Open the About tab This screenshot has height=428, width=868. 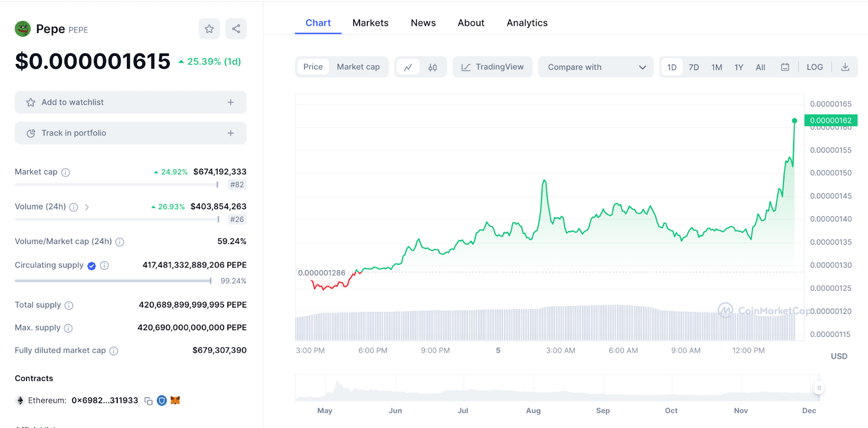click(471, 23)
